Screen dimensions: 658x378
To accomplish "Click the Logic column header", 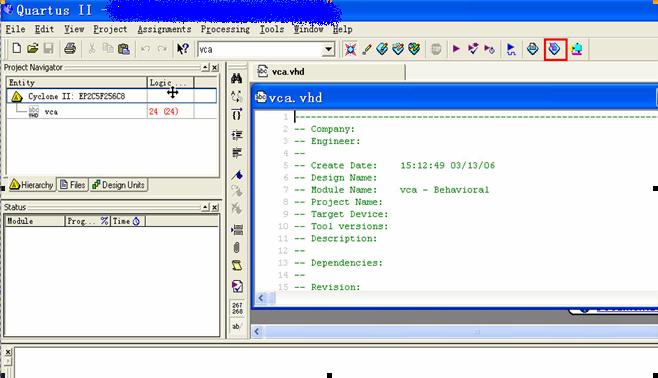I will [170, 82].
